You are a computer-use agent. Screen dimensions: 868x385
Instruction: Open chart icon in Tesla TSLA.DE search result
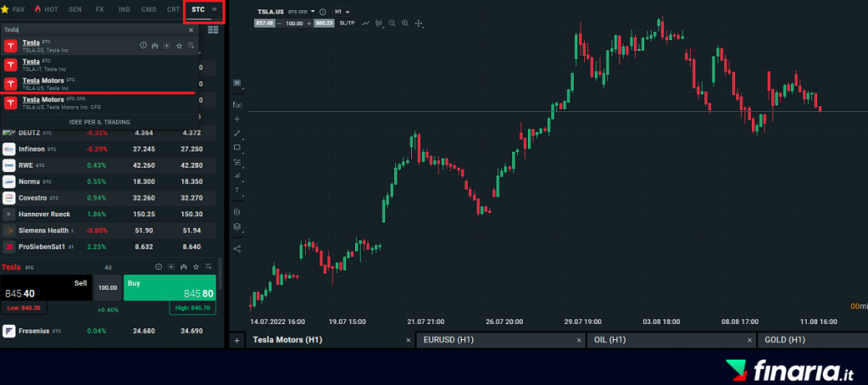tap(155, 46)
